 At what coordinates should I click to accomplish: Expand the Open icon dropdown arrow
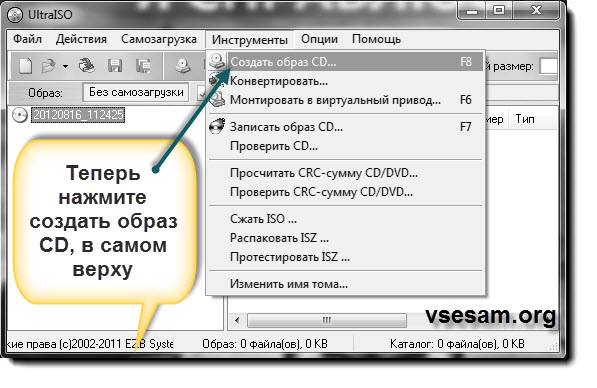pos(65,66)
